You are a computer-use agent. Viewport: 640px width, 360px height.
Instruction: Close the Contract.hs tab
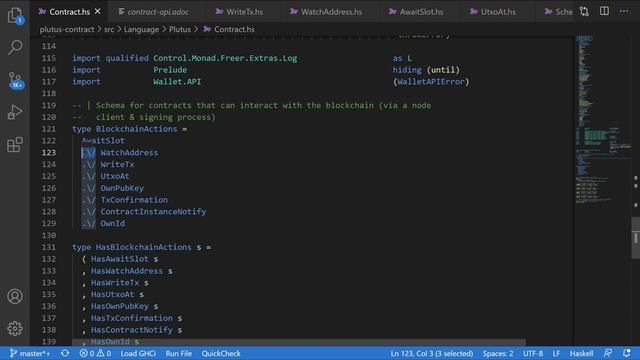tap(98, 11)
